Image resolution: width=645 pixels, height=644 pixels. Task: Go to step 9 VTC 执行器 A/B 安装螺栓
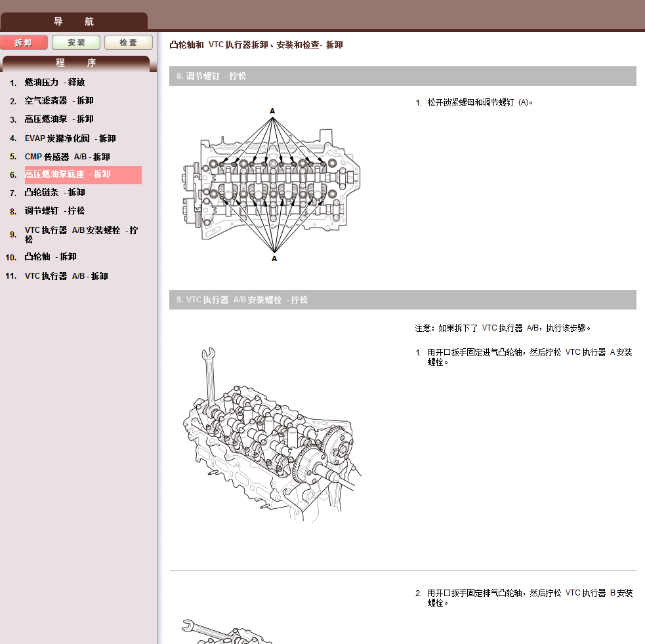coord(81,235)
